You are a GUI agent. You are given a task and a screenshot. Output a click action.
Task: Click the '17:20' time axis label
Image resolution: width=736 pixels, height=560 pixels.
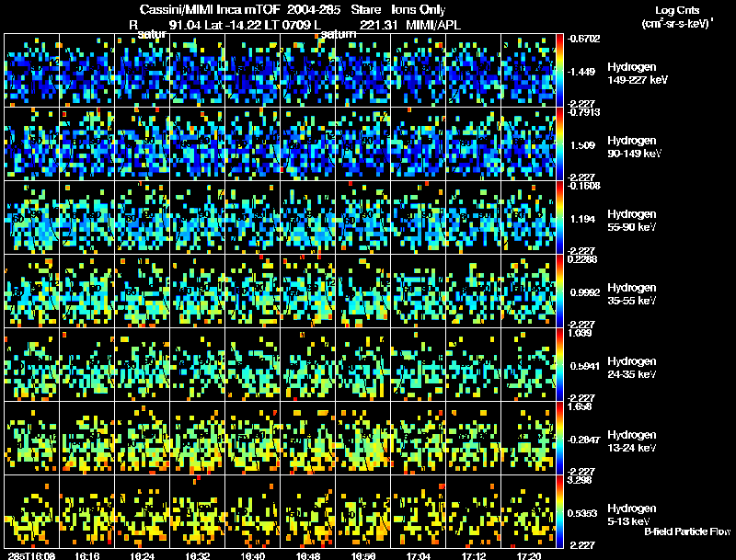[x=528, y=555]
